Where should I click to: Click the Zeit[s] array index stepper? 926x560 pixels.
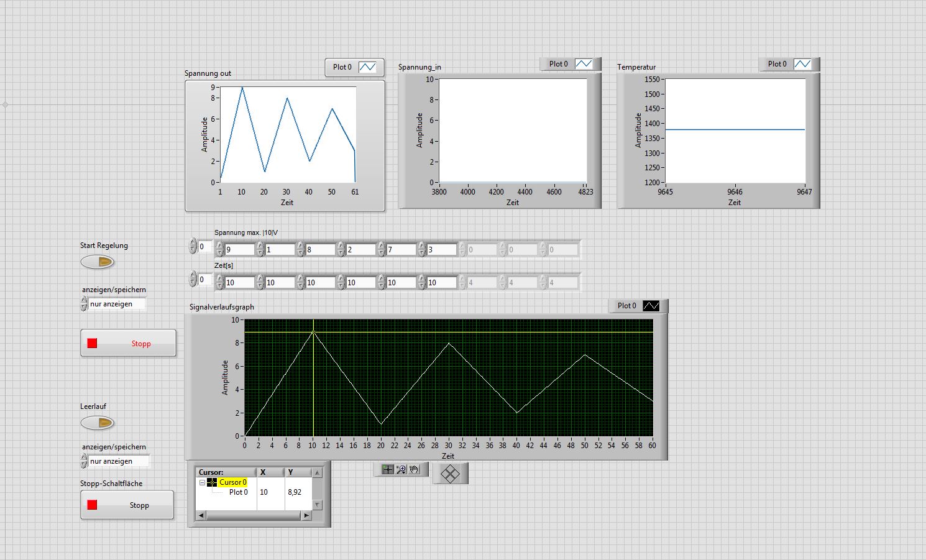pos(193,280)
